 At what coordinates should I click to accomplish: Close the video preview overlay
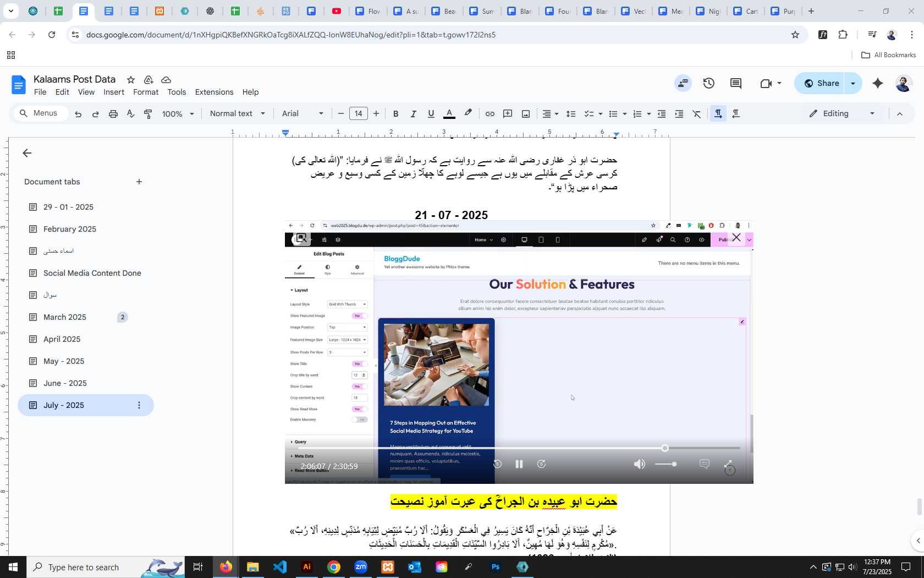click(x=736, y=238)
